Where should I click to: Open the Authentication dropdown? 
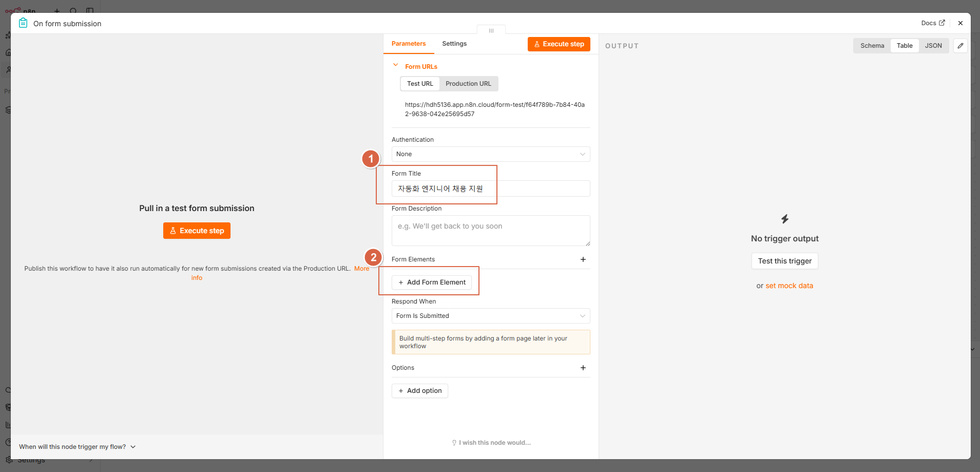491,154
